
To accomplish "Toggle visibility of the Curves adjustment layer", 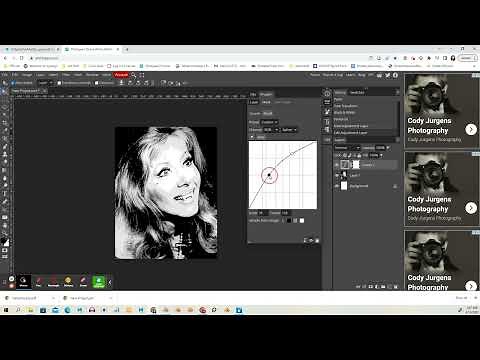I will tap(337, 165).
